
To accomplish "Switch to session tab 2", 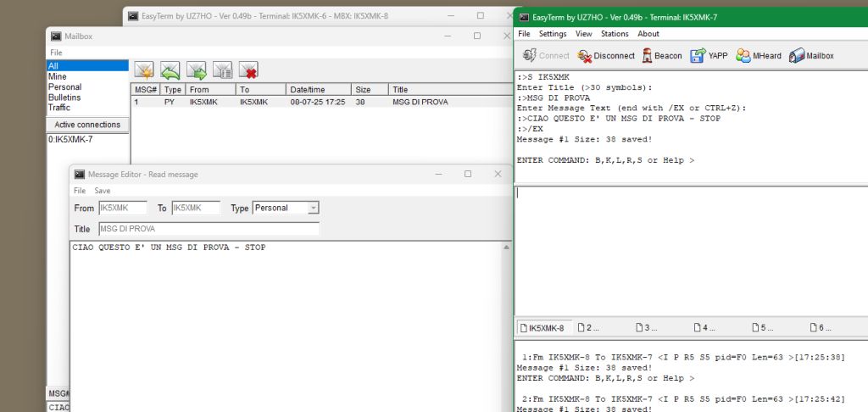I will click(x=588, y=328).
